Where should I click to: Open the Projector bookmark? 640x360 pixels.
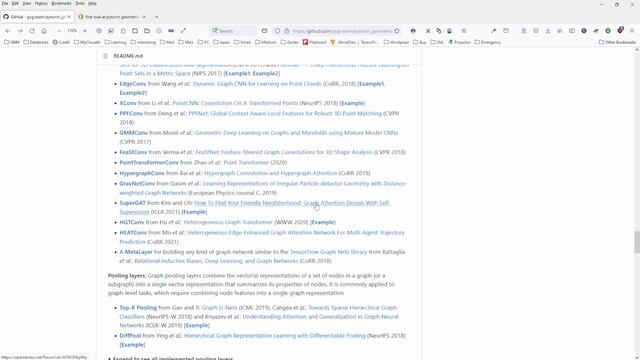click(459, 42)
